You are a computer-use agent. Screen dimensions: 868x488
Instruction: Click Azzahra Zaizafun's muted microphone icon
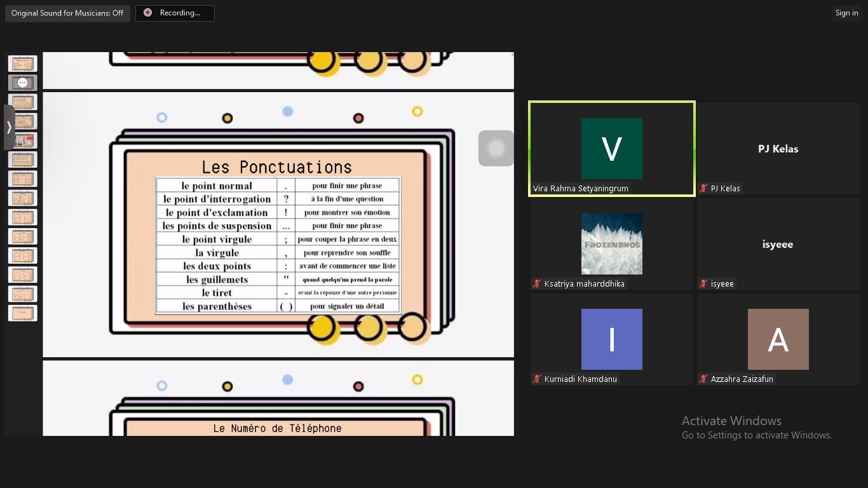point(703,379)
